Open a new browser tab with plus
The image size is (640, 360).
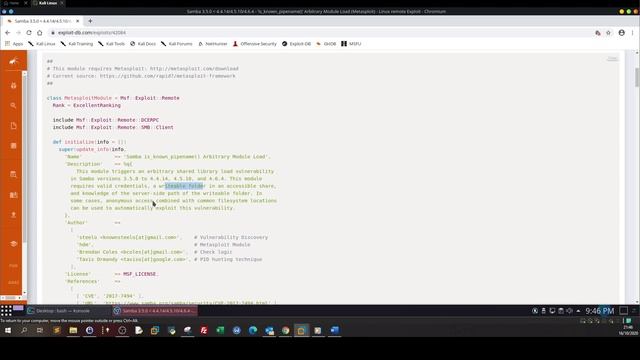90,21
